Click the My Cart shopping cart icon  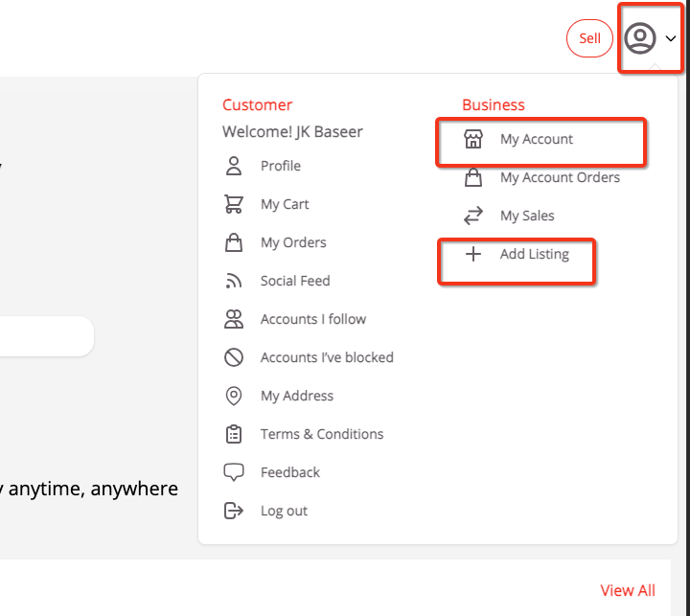tap(234, 204)
